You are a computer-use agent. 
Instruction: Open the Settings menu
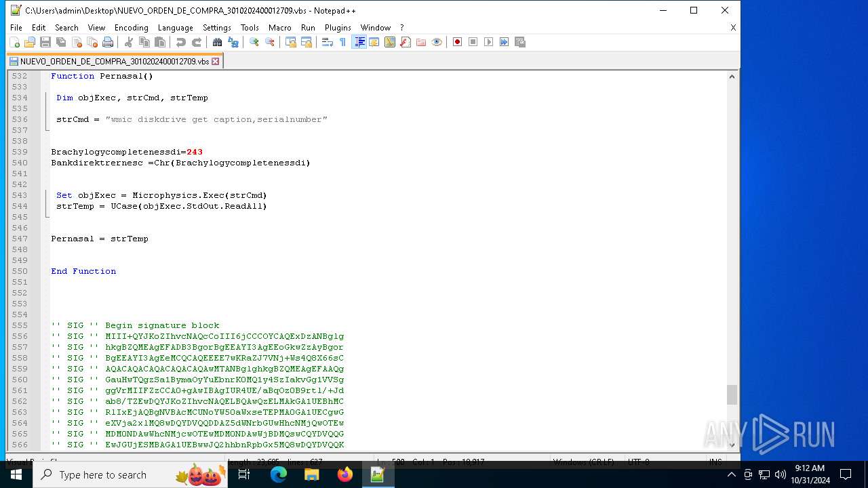pos(217,28)
